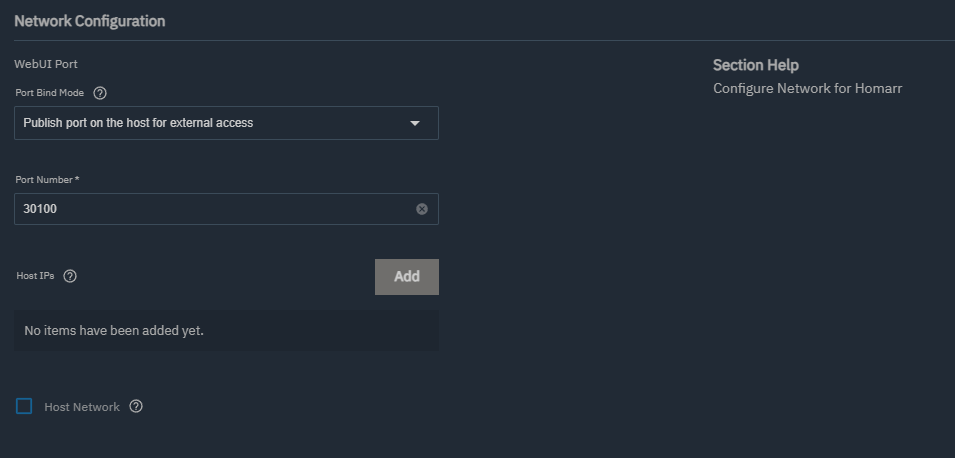The image size is (955, 458).
Task: Click the divider line under Network Configuration
Action: (x=484, y=41)
